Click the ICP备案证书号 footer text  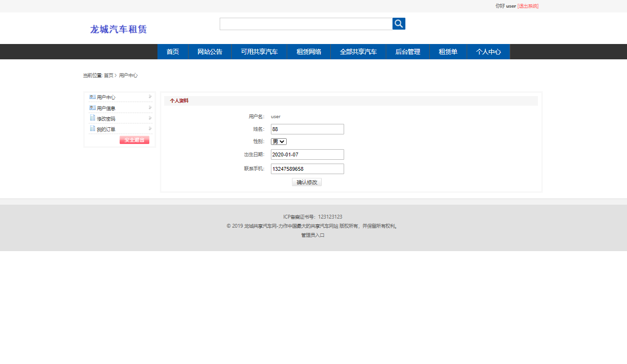[313, 217]
